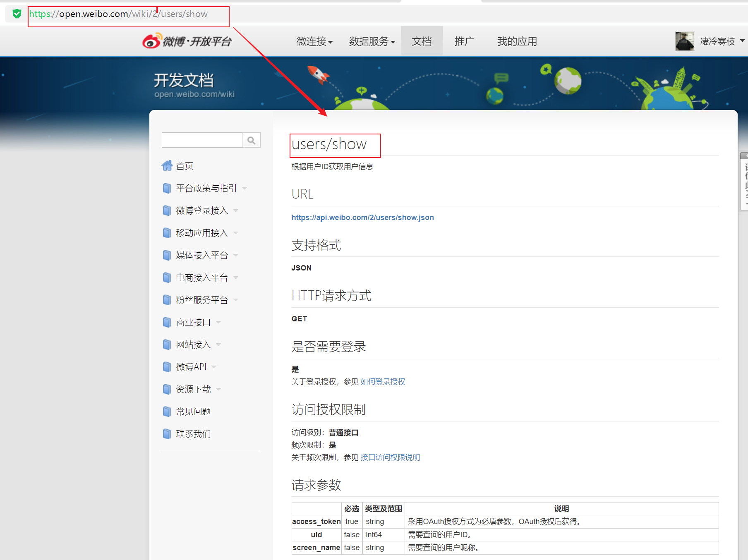Expand 商业接口 sidebar arrow
This screenshot has width=748, height=560.
click(x=218, y=322)
